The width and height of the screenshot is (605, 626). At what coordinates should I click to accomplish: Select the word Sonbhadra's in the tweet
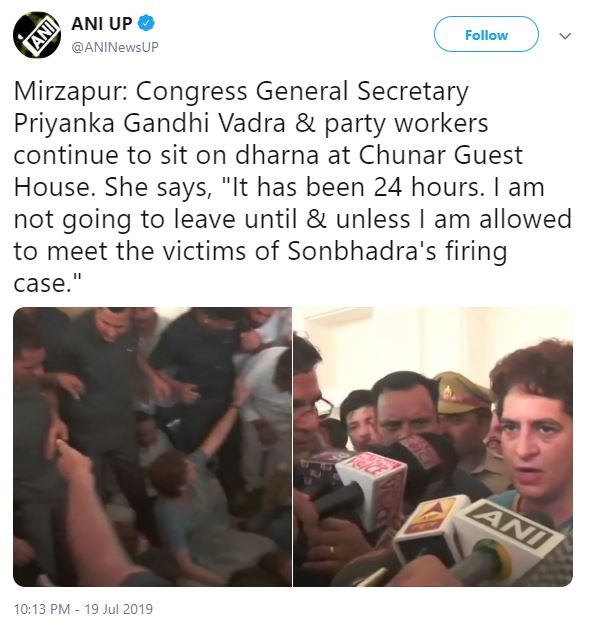click(x=361, y=252)
